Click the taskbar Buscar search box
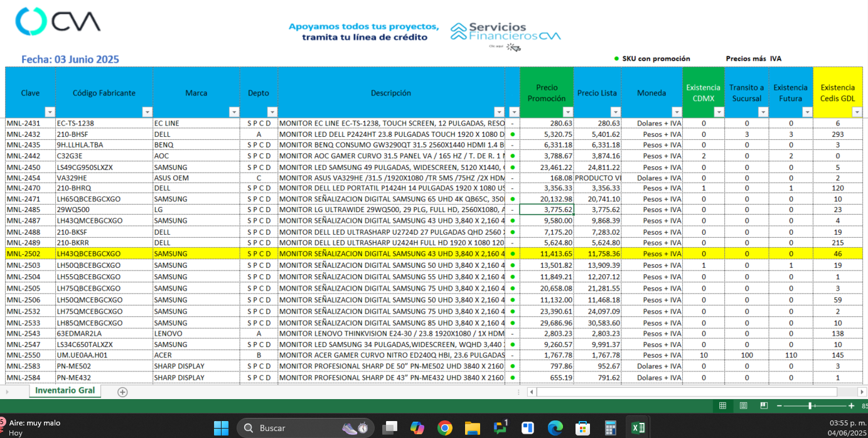This screenshot has height=438, width=868. [305, 428]
